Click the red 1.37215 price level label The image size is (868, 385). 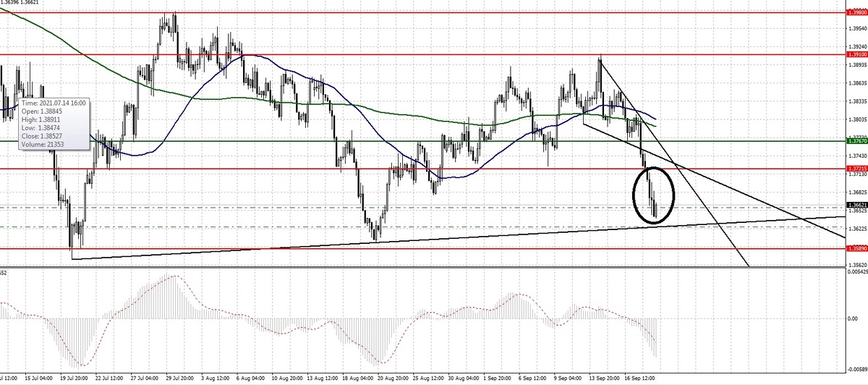point(856,169)
